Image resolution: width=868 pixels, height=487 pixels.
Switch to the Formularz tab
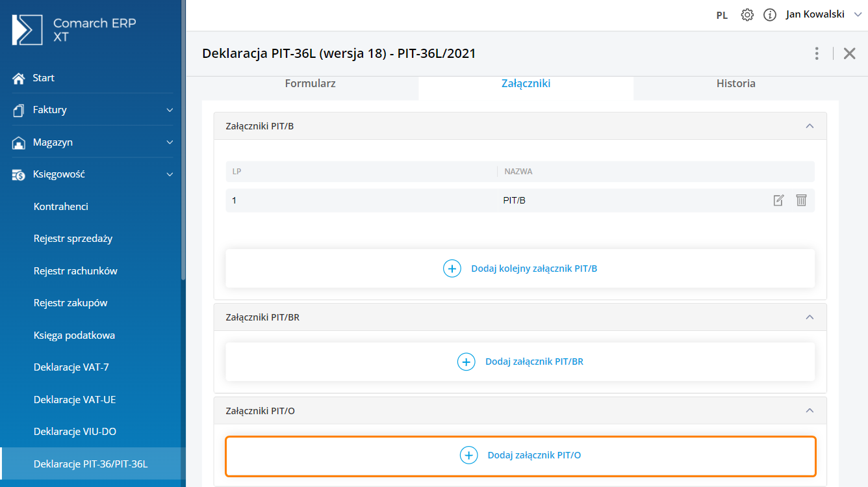(x=310, y=83)
